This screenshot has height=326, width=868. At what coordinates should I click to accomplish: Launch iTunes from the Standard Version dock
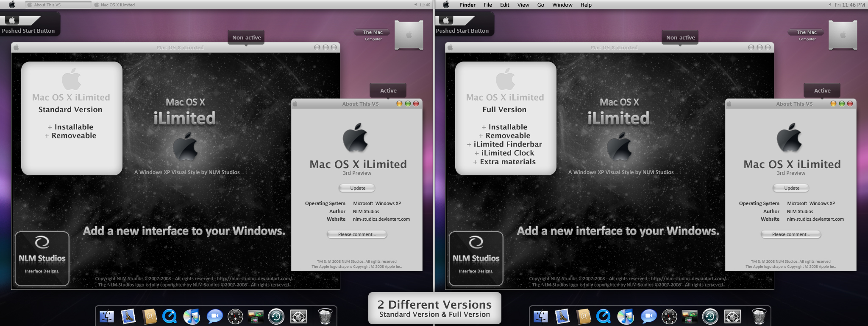(192, 316)
